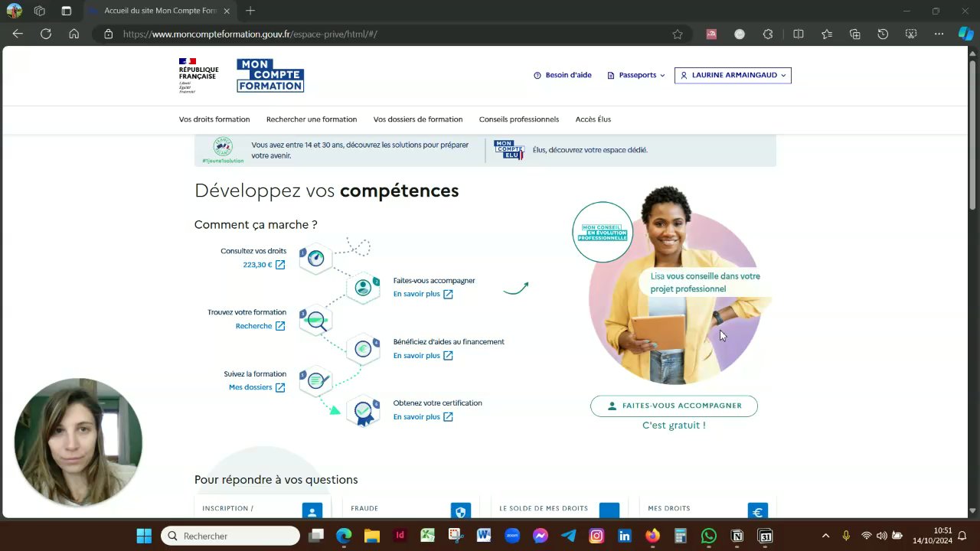This screenshot has height=551, width=980.
Task: Open Accès Élus menu item
Action: (x=593, y=119)
